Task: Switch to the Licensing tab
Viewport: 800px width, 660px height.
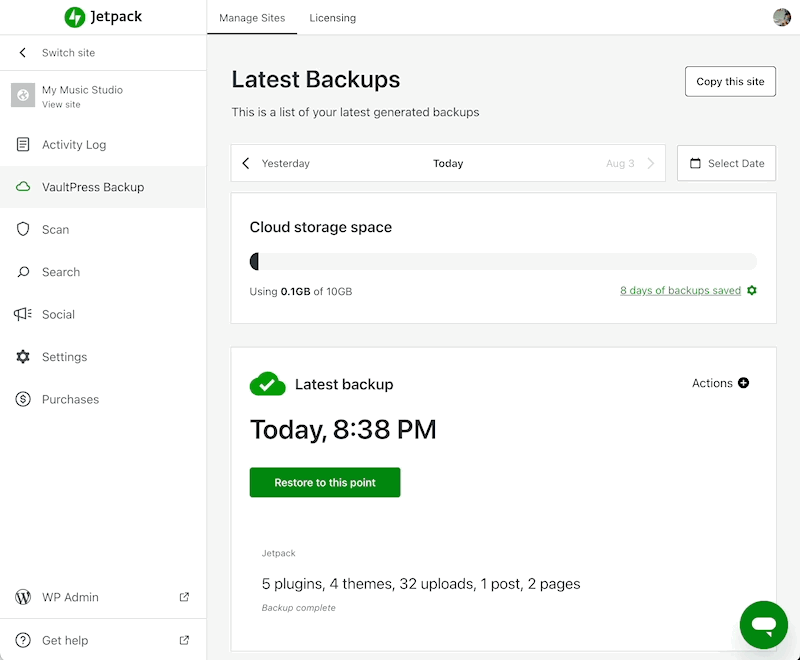Action: pyautogui.click(x=332, y=18)
